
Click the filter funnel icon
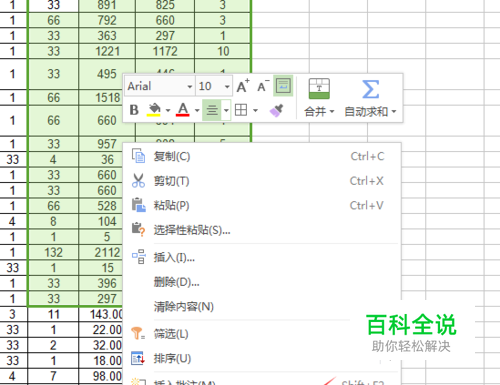[138, 333]
